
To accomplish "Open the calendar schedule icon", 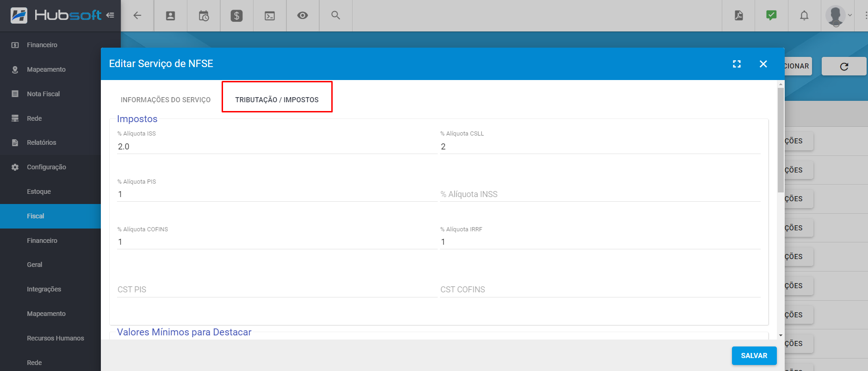I will pos(204,16).
